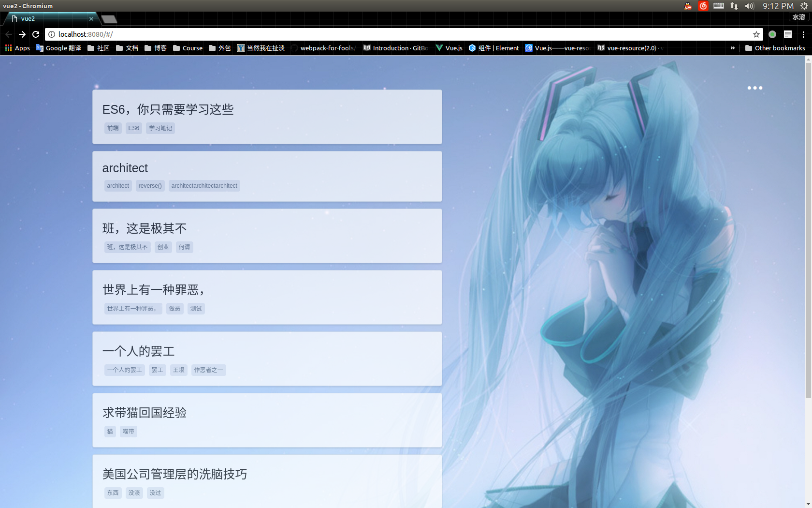Image resolution: width=812 pixels, height=508 pixels.
Task: Reload the page with the refresh icon
Action: [x=36, y=34]
